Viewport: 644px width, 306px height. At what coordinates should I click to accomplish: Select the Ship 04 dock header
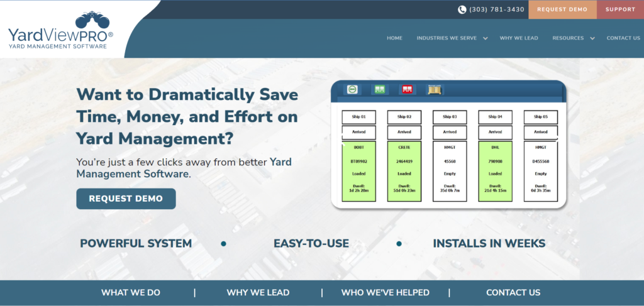point(496,117)
